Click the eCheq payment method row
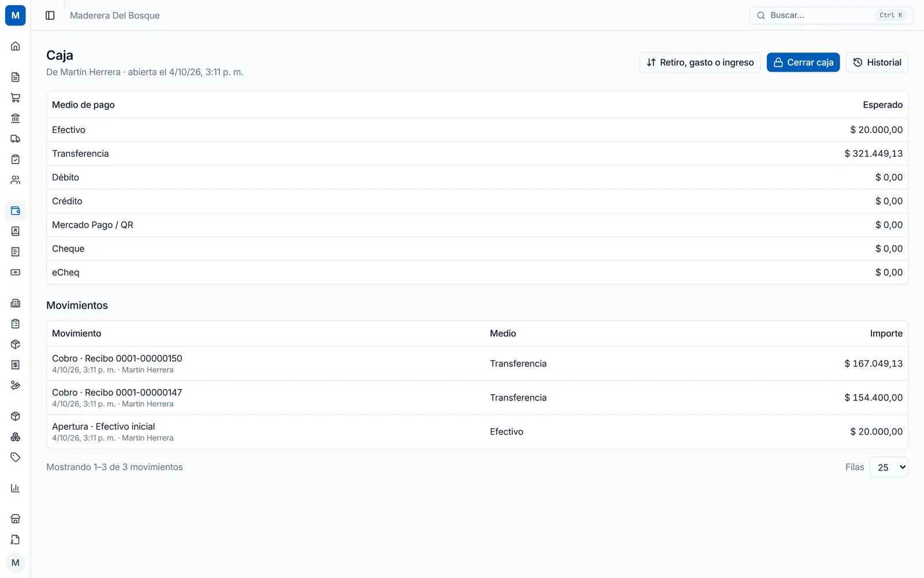Image resolution: width=924 pixels, height=578 pixels. (x=477, y=272)
